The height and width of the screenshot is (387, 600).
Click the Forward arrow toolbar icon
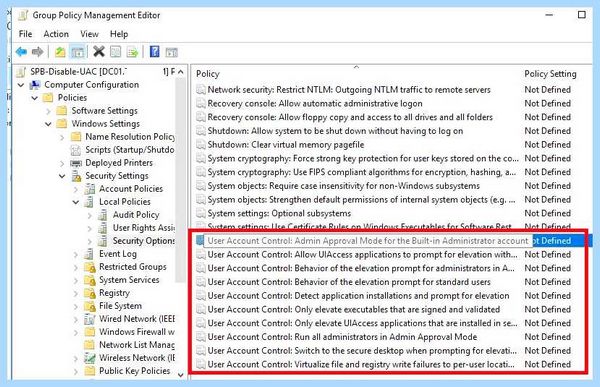38,52
